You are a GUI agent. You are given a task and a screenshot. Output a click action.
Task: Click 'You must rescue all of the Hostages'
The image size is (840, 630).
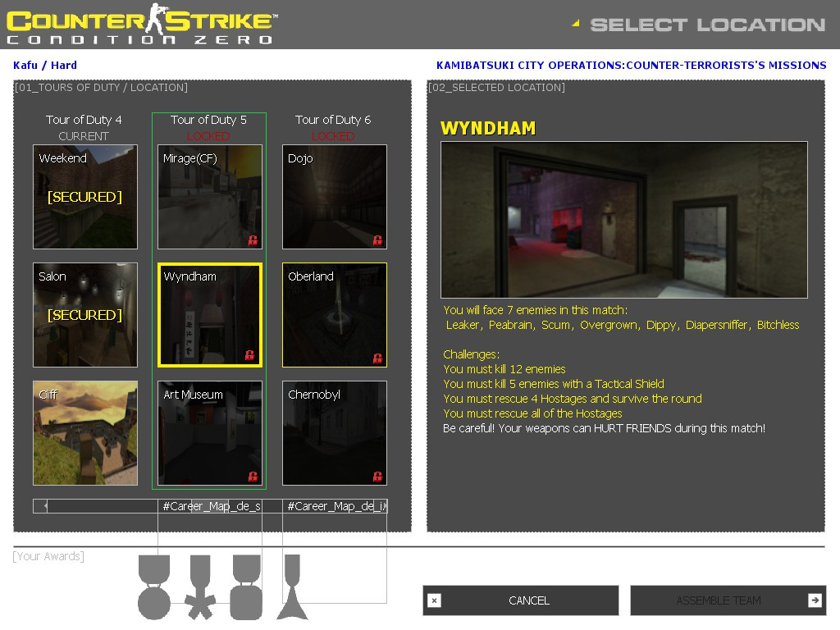tap(532, 413)
